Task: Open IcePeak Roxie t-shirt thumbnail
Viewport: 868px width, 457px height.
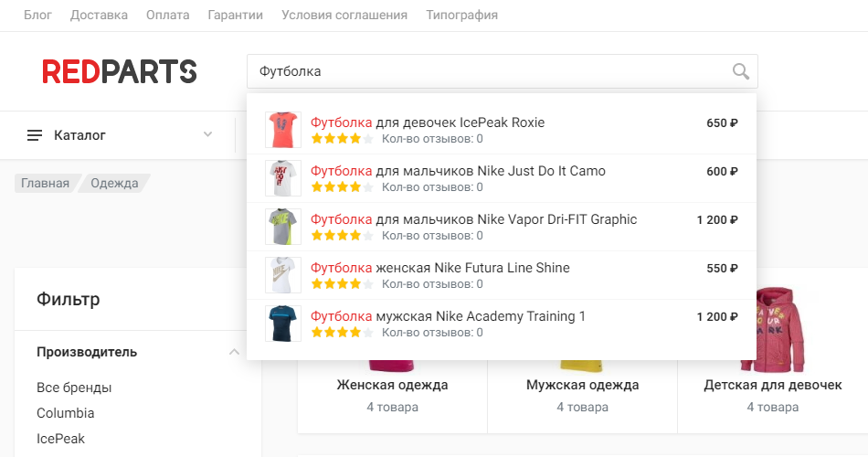Action: coord(283,130)
